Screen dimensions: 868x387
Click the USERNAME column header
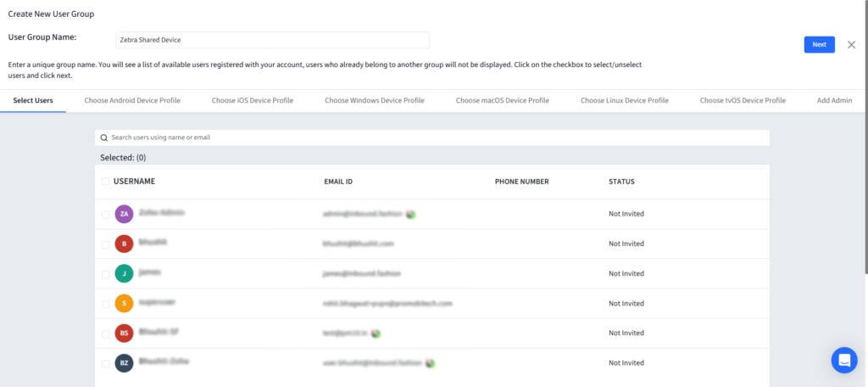click(134, 182)
